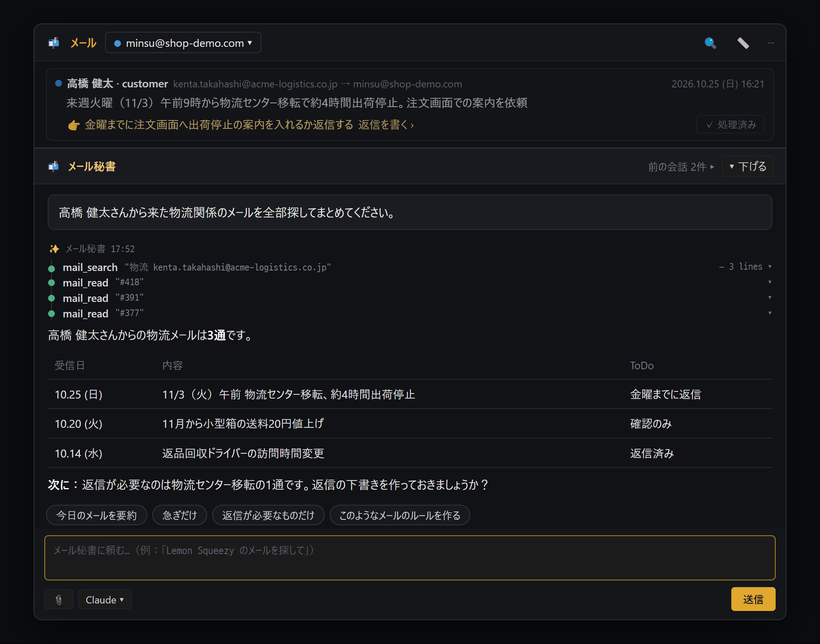Click the mailbox icon beside メール秘書 heading
Screen dimensions: 820x644
[x=54, y=166]
